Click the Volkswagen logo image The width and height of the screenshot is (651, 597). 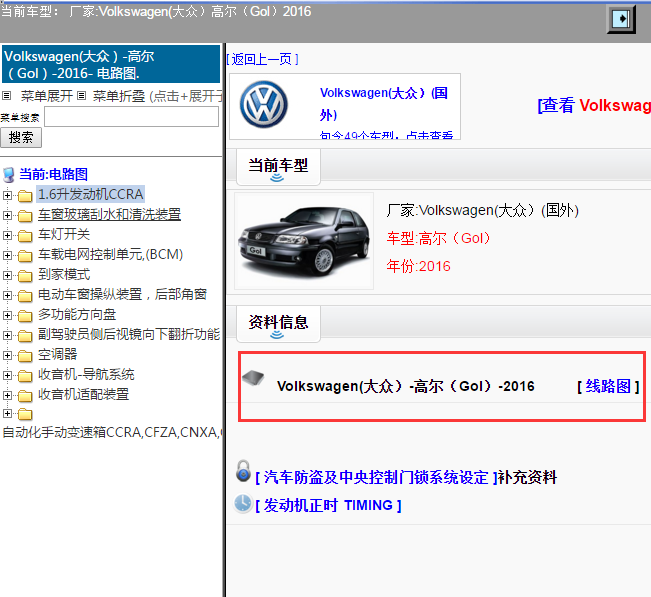264,104
